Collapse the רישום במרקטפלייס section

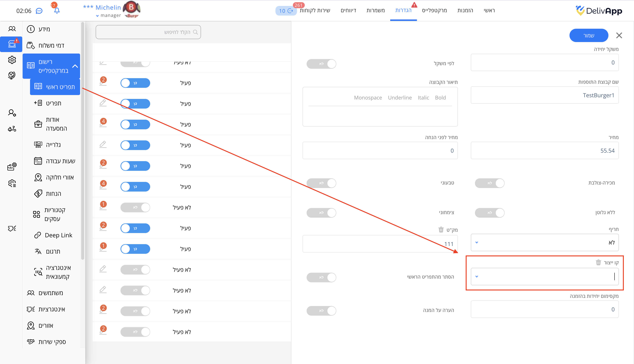[x=75, y=66]
